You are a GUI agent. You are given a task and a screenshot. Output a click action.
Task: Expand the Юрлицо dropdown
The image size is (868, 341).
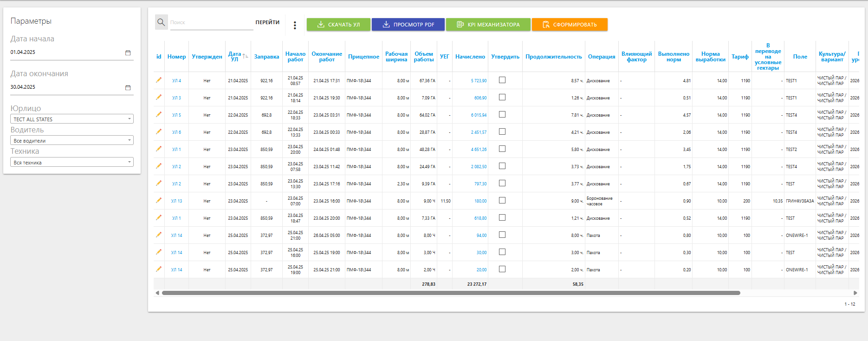click(72, 119)
